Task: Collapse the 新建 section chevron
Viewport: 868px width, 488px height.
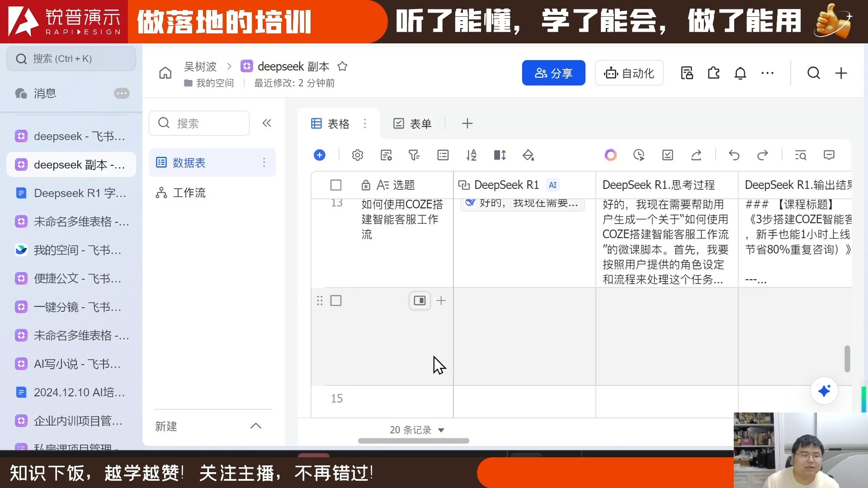Action: (256, 426)
